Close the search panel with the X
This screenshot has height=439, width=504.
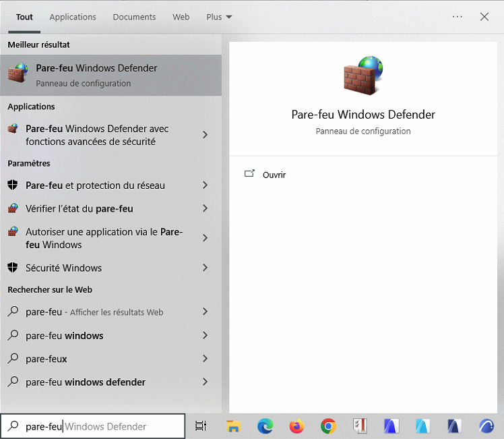click(x=484, y=17)
